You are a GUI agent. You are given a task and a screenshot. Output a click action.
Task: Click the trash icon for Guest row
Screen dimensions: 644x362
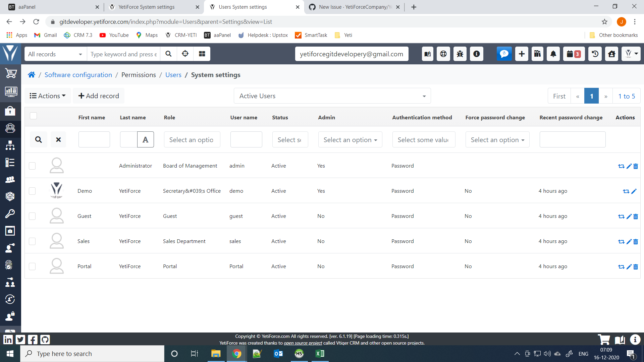[x=636, y=217]
